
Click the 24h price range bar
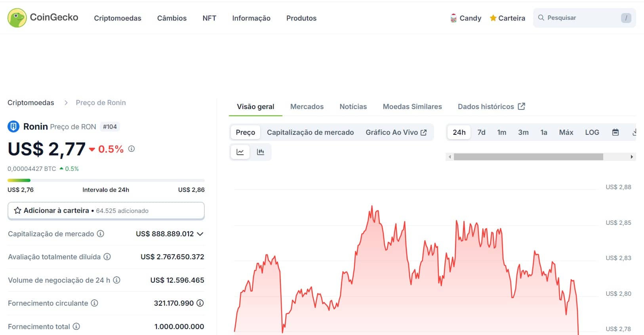(x=106, y=180)
